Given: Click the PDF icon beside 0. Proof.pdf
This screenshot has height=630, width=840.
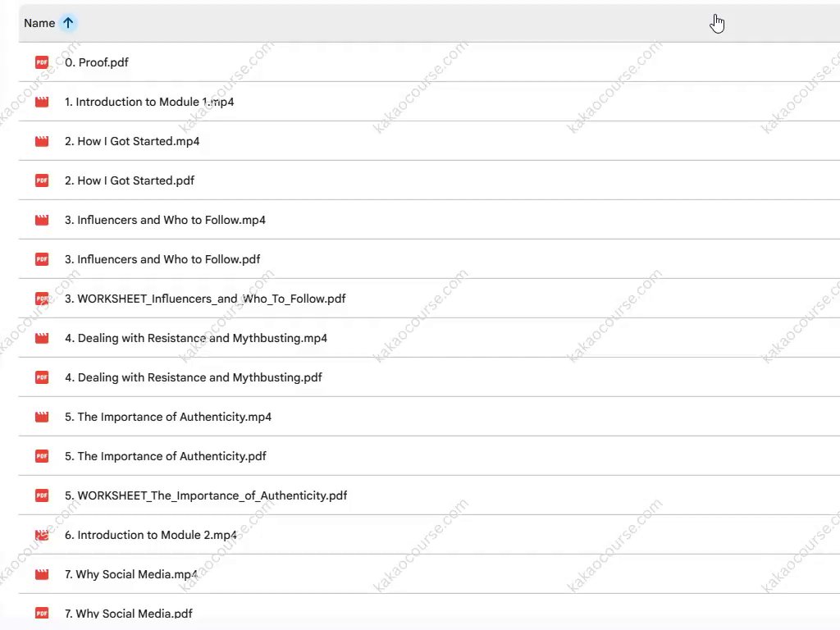Looking at the screenshot, I should click(x=42, y=62).
